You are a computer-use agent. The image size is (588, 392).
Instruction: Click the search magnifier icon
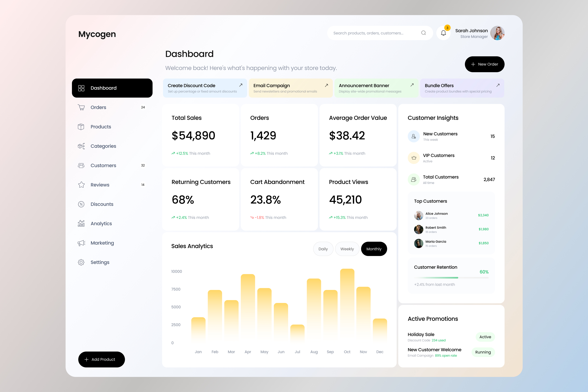coord(423,33)
